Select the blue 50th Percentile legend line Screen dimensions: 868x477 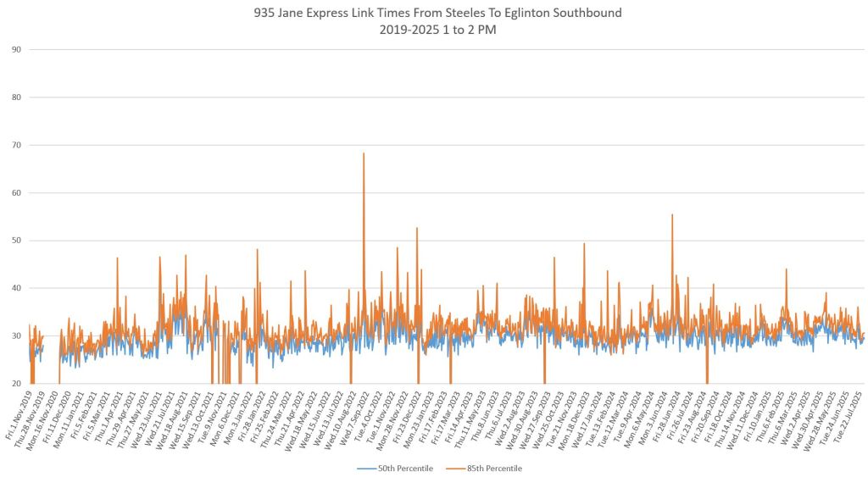(365, 468)
